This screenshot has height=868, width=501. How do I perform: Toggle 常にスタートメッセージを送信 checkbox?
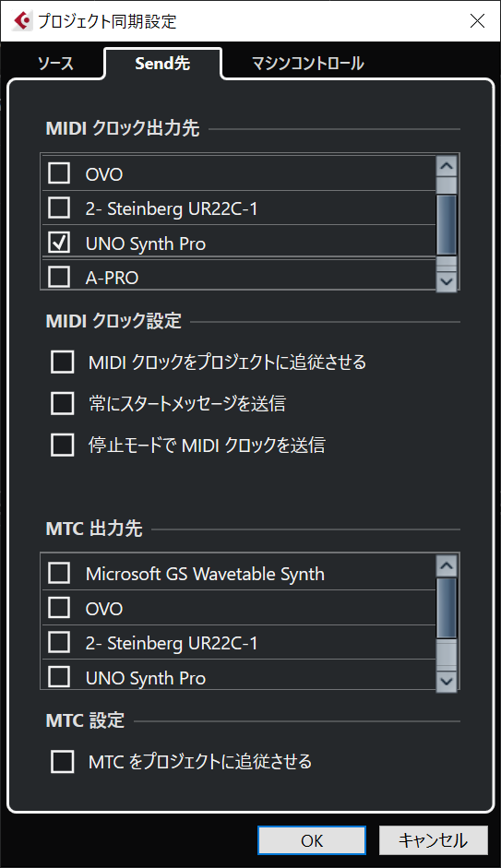click(x=62, y=403)
